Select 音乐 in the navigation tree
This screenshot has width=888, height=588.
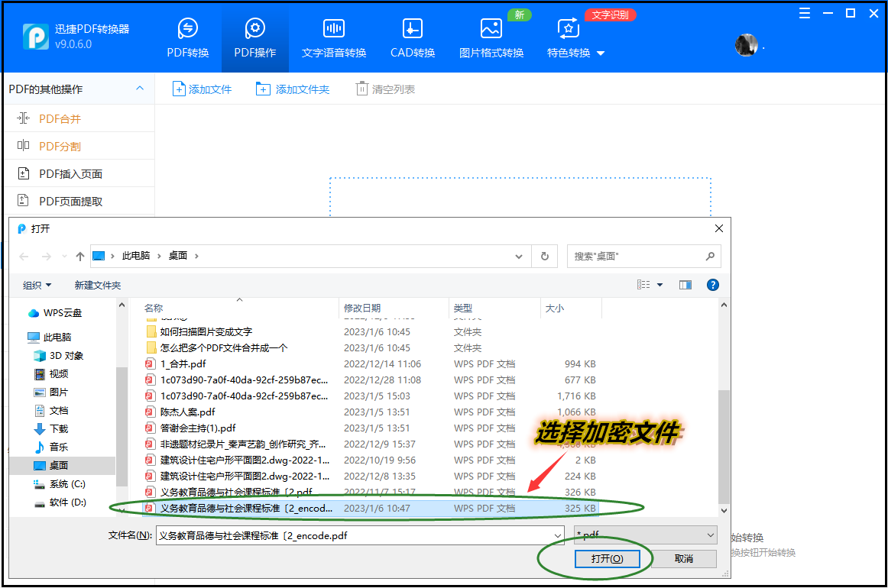click(51, 447)
